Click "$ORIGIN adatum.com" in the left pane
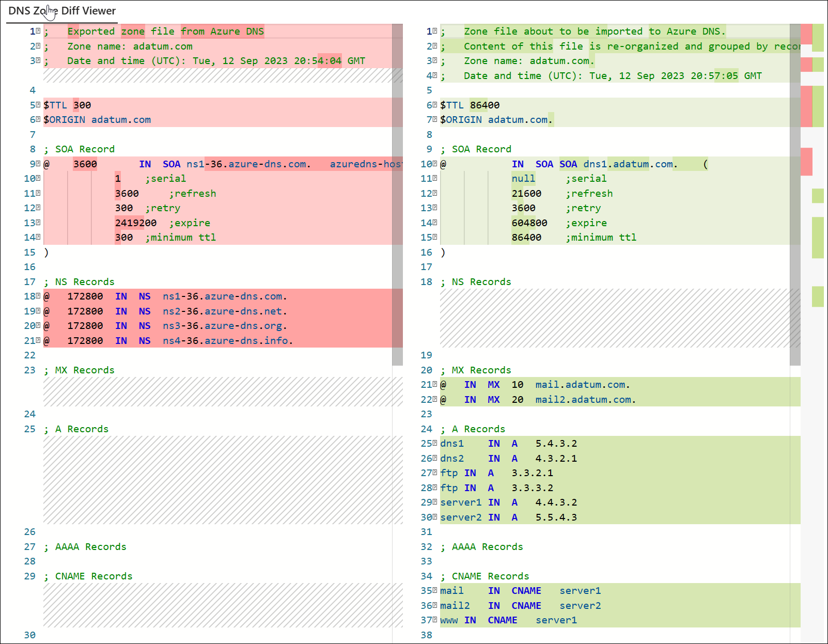The width and height of the screenshot is (828, 644). pyautogui.click(x=97, y=120)
